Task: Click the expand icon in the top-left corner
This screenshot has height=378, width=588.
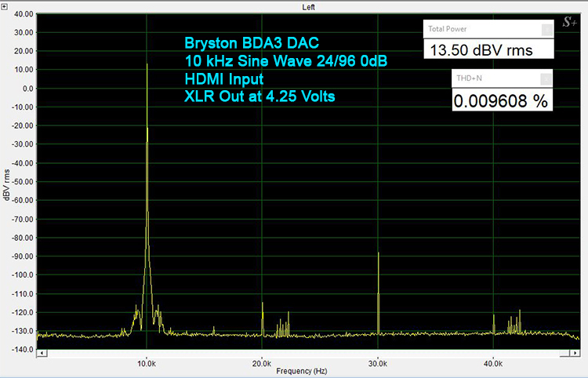Action: [x=5, y=5]
